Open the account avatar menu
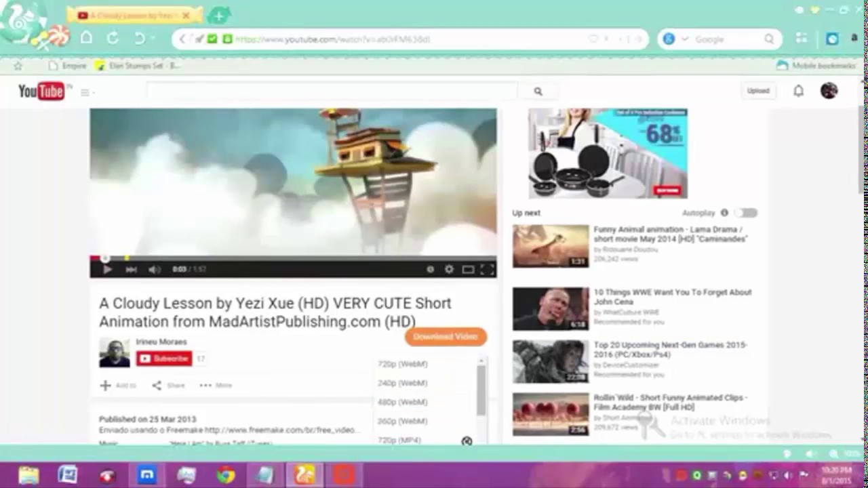Image resolution: width=868 pixels, height=488 pixels. pyautogui.click(x=829, y=91)
